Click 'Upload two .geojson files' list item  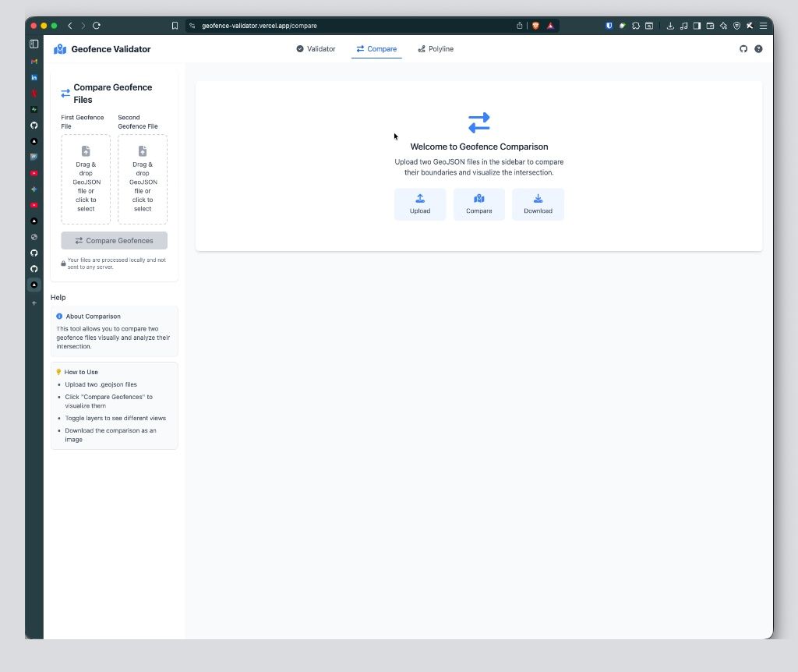point(101,384)
